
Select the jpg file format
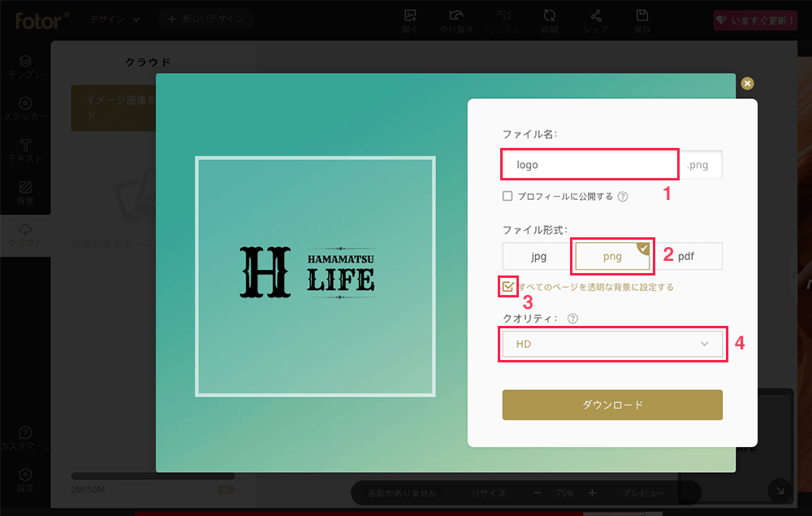coord(538,257)
